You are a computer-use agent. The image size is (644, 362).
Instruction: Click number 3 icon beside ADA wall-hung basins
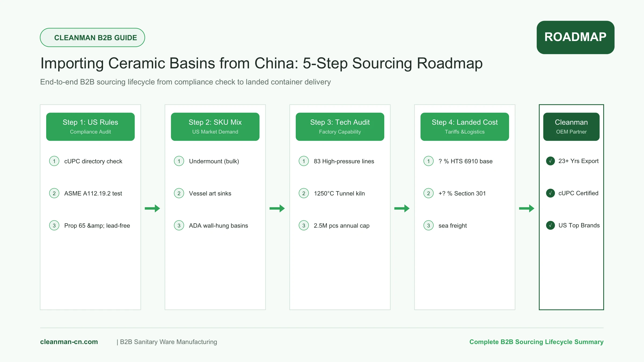click(179, 226)
